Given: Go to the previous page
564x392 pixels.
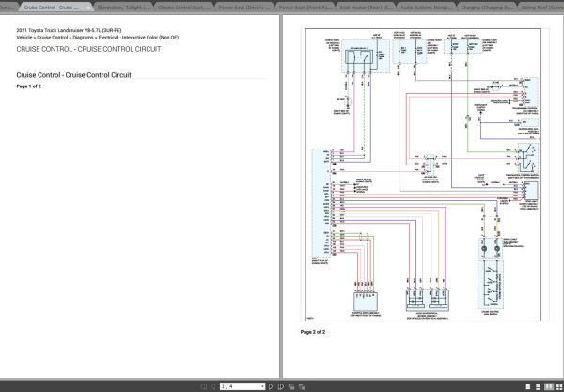Looking at the screenshot, I should (x=214, y=385).
